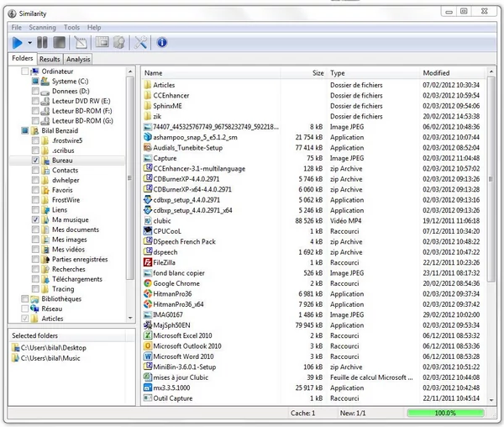
Task: Check the Bibliothèques checkbox
Action: coord(24,298)
